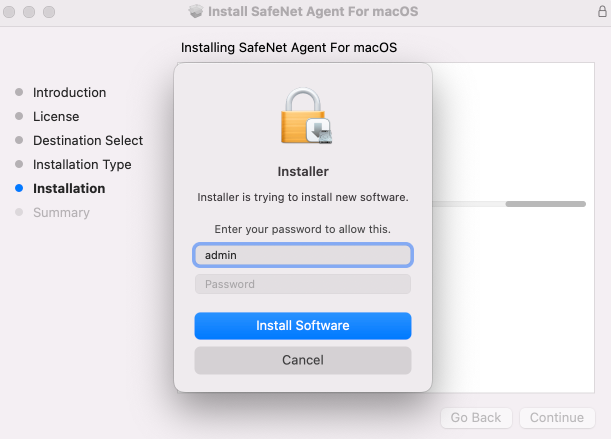Cancel the password prompt

[x=302, y=360]
